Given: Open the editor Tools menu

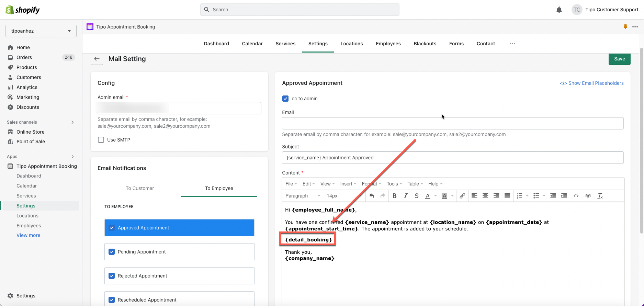Looking at the screenshot, I should (394, 184).
